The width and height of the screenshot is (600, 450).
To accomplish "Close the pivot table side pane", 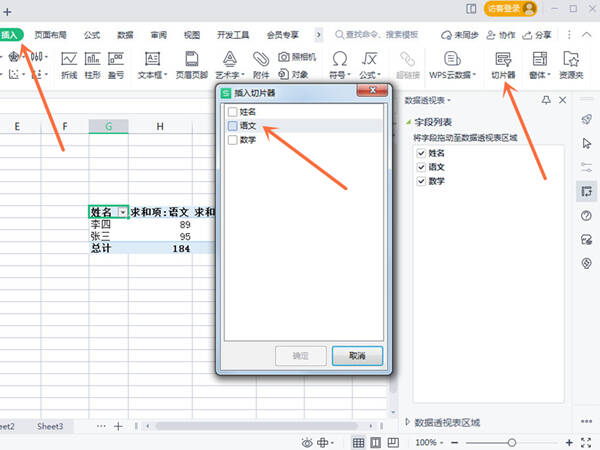I will (x=562, y=100).
